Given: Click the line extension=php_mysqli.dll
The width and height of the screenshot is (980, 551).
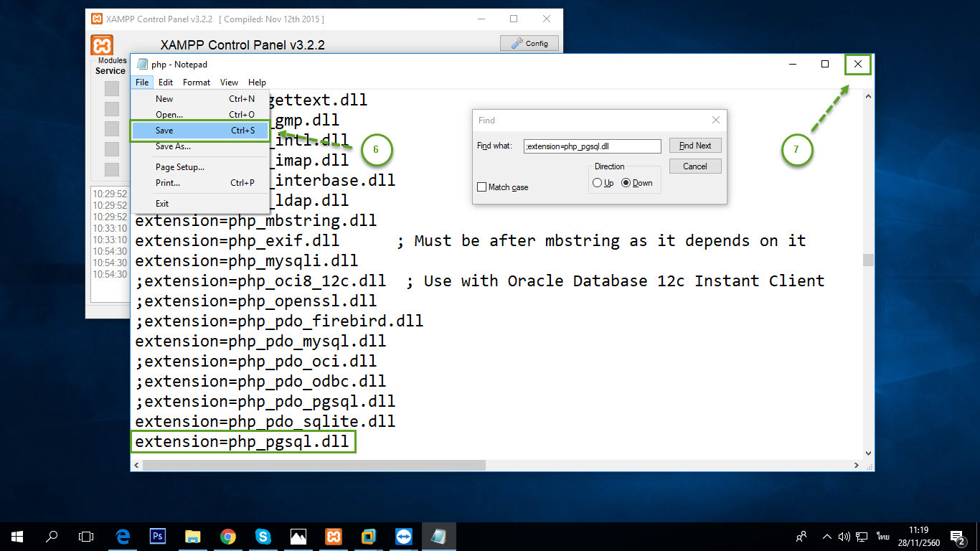Looking at the screenshot, I should point(246,261).
